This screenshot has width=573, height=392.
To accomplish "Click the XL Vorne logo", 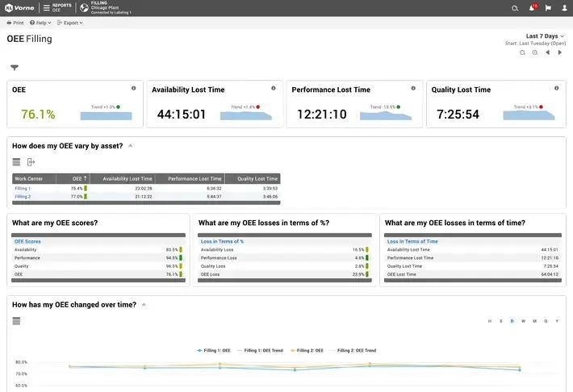I will tap(19, 8).
